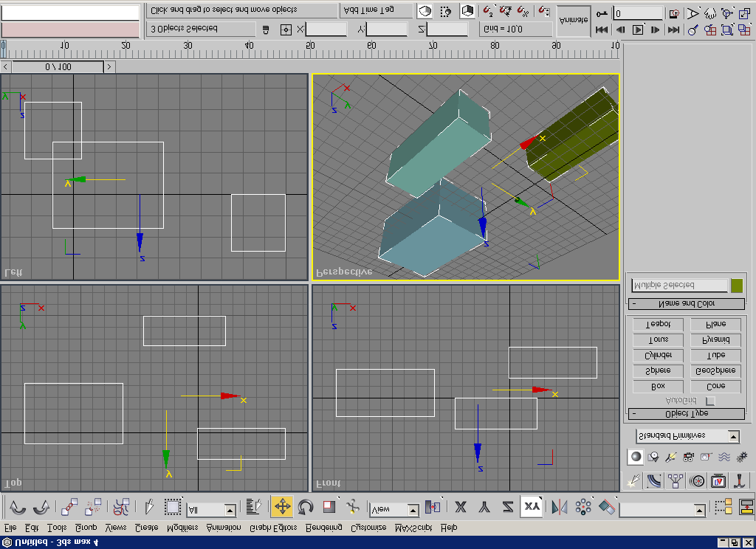Screen dimensions: 756x549
Task: Switch to the Select and Rotate tool
Action: coord(306,507)
